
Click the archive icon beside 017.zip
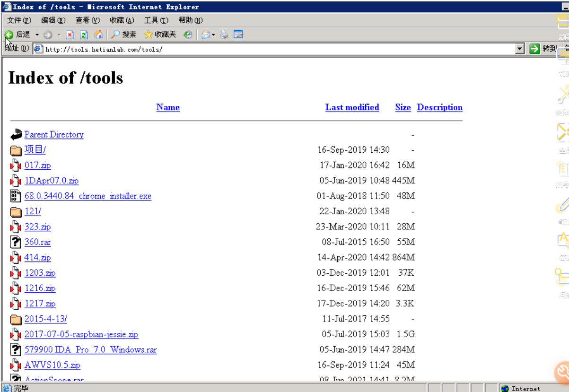pyautogui.click(x=16, y=166)
